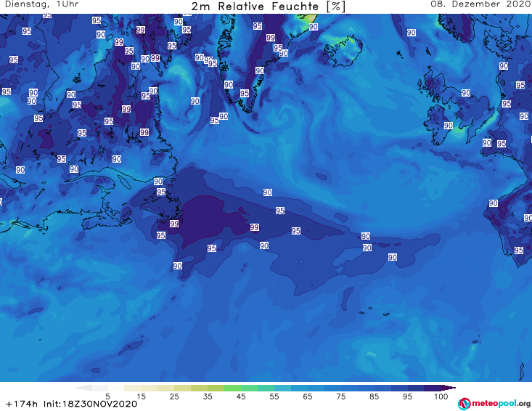Pick the bright green legend swatch right of 45

[249, 388]
